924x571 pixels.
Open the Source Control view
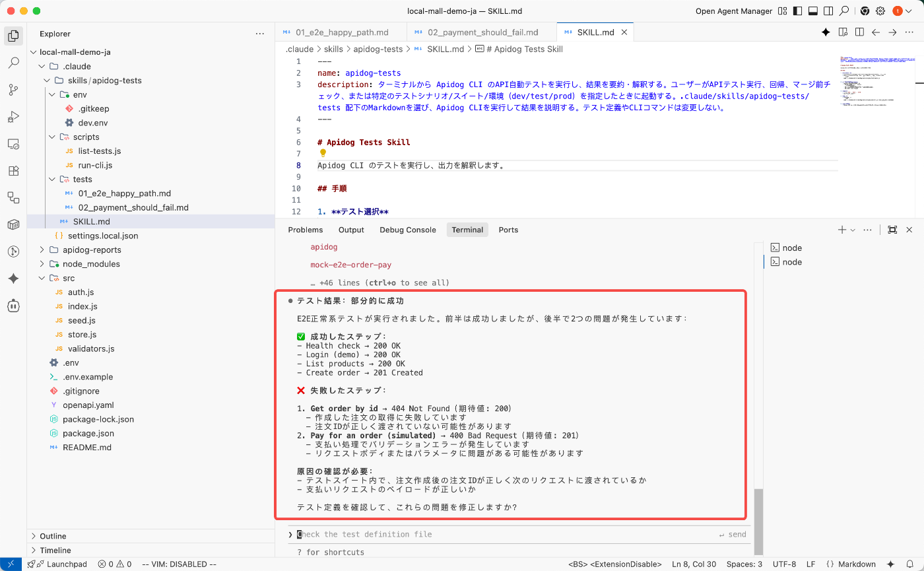click(x=13, y=90)
